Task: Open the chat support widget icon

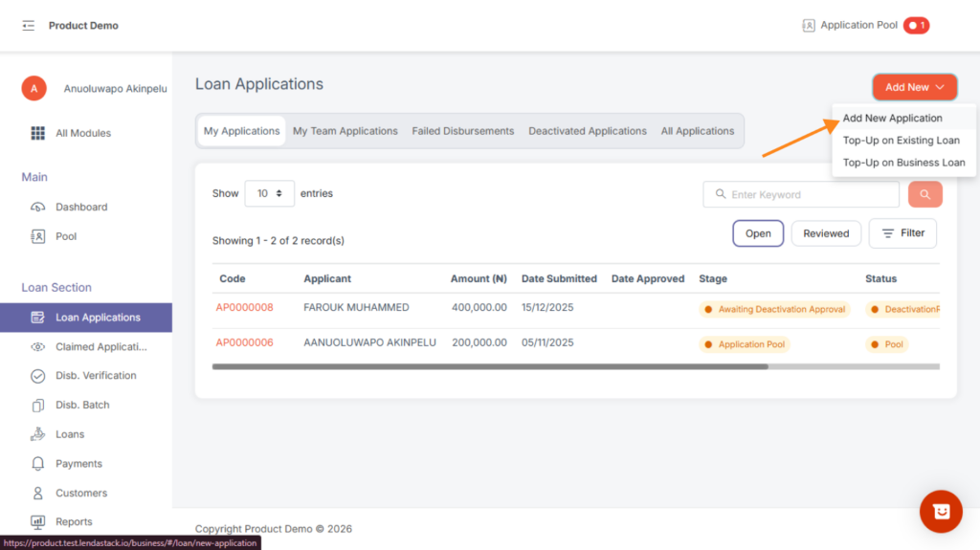Action: click(x=940, y=512)
